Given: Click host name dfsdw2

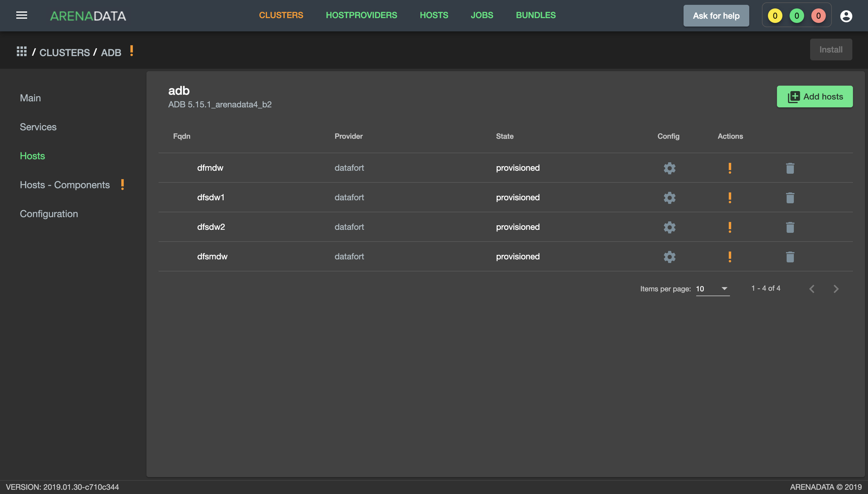Looking at the screenshot, I should pos(211,227).
